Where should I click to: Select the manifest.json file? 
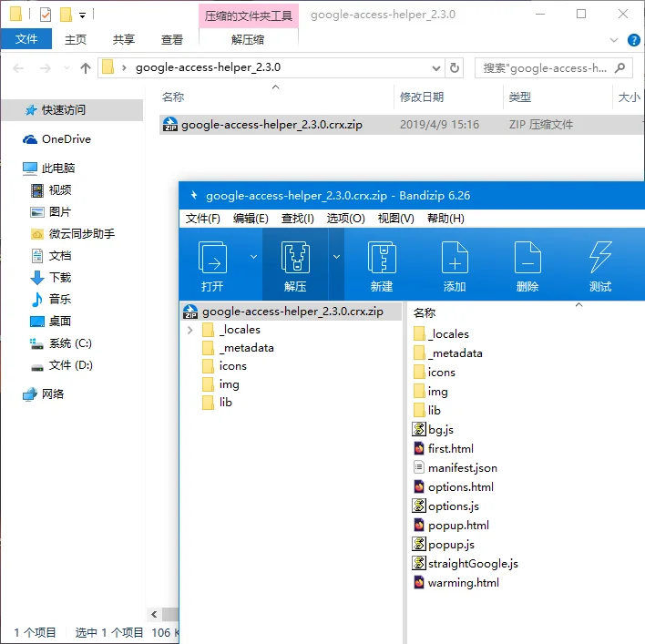[455, 468]
